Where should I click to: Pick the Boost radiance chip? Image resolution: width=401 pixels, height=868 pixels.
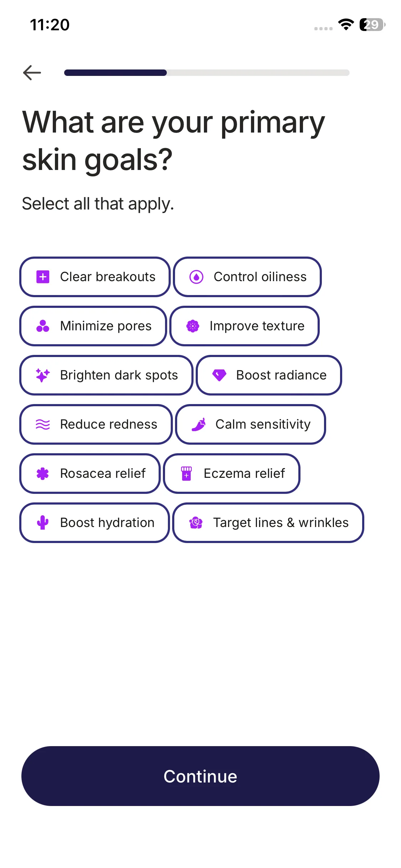pyautogui.click(x=269, y=375)
